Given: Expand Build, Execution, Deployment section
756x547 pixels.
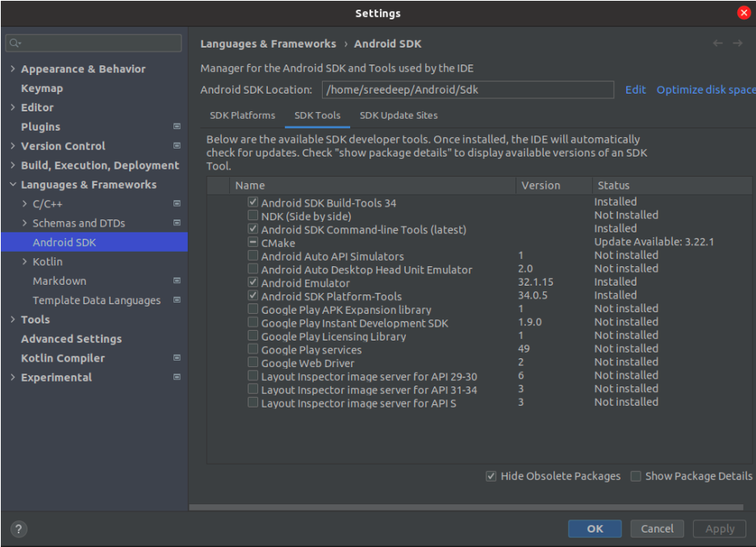Looking at the screenshot, I should pyautogui.click(x=13, y=165).
